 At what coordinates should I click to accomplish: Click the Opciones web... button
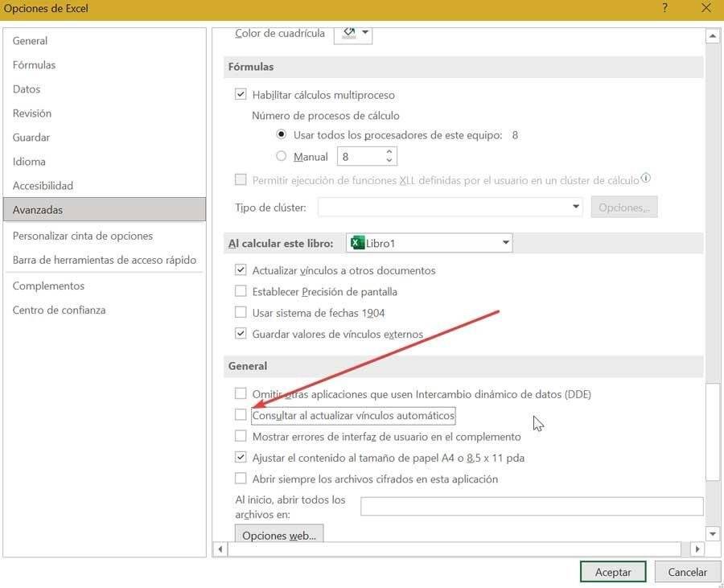pyautogui.click(x=278, y=536)
